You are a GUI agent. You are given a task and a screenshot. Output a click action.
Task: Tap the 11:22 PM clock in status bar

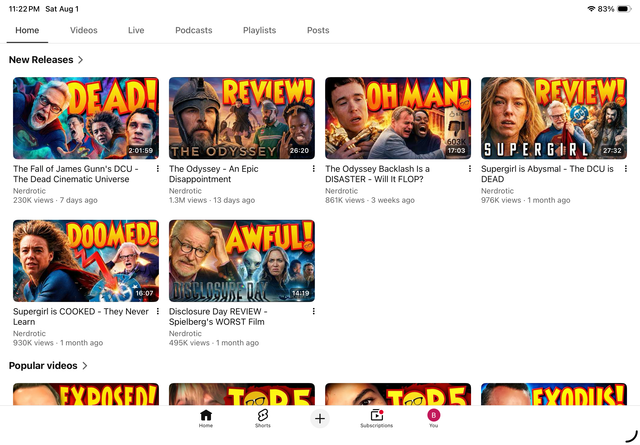click(x=24, y=9)
